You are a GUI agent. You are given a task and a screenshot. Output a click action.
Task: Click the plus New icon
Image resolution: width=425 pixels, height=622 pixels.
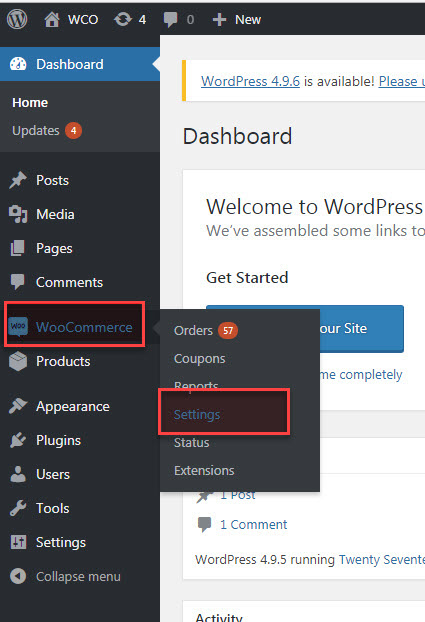click(x=219, y=19)
